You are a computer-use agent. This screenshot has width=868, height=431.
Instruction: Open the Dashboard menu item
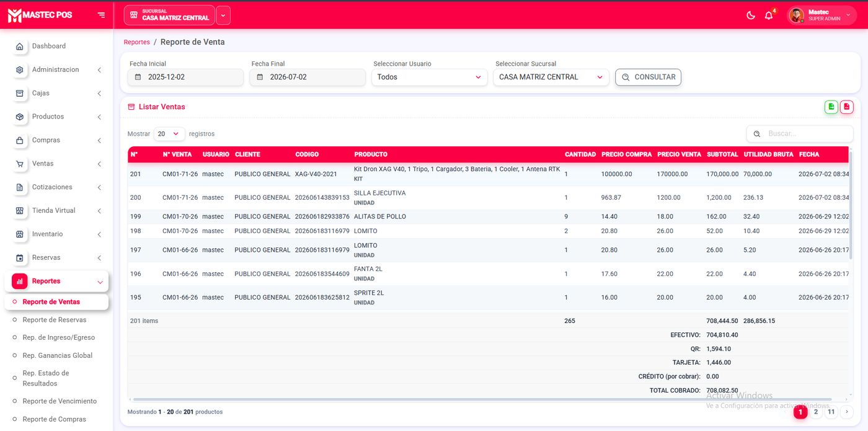click(x=56, y=47)
